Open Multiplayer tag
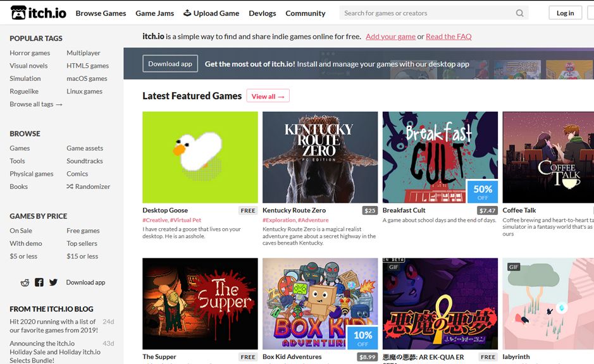Image resolution: width=594 pixels, height=364 pixels. click(84, 53)
